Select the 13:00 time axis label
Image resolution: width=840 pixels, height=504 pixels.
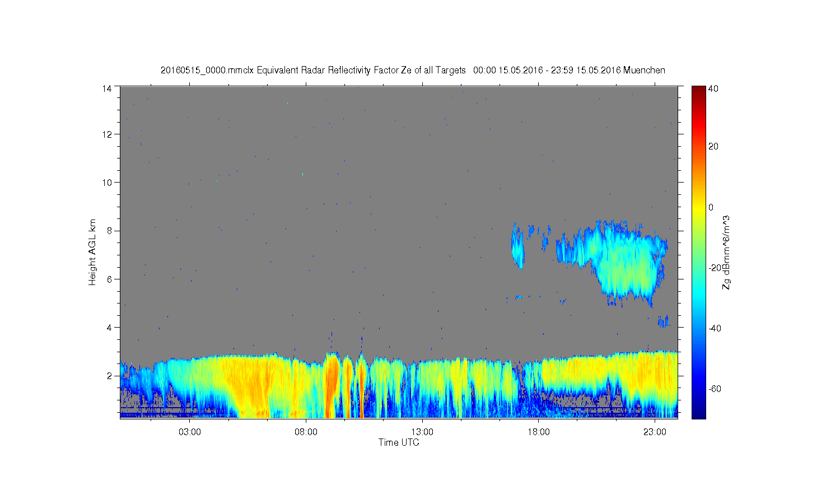tap(422, 432)
